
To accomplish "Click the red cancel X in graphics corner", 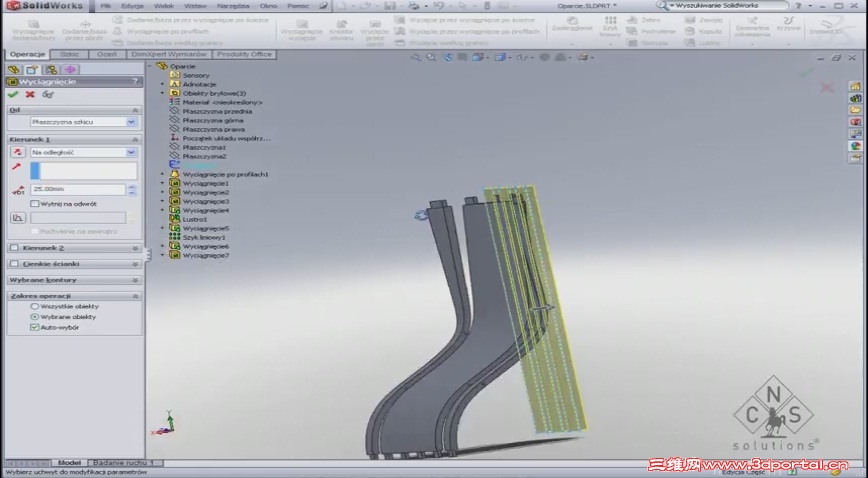I will point(826,88).
